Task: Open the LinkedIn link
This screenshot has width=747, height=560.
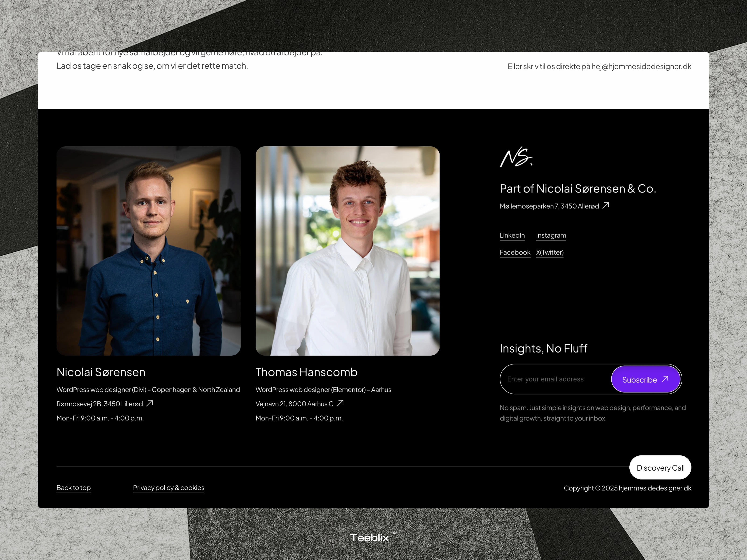Action: [x=512, y=235]
